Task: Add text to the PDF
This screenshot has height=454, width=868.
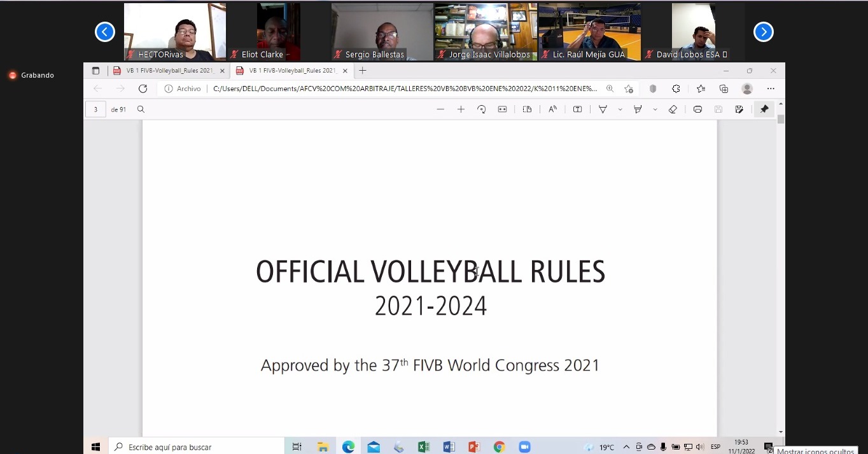Action: point(577,110)
